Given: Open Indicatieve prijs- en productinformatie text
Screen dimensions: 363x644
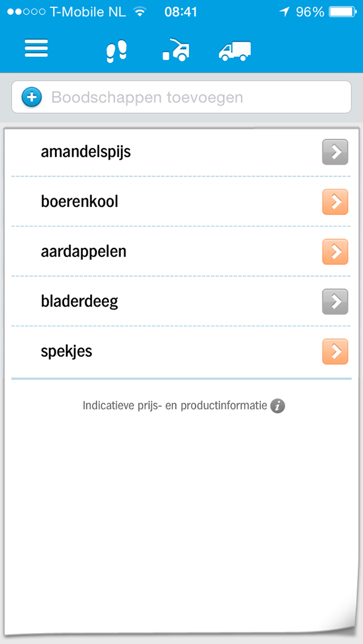Looking at the screenshot, I should pyautogui.click(x=175, y=406).
